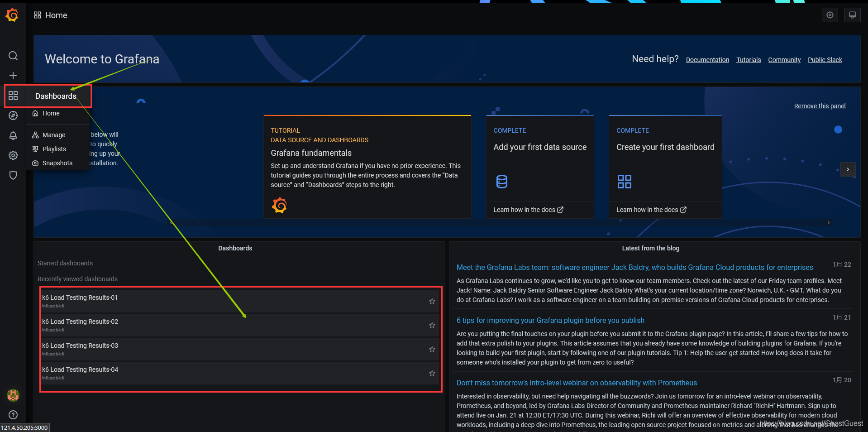Click the Create your first dashboard card title
The height and width of the screenshot is (432, 868).
(x=665, y=147)
